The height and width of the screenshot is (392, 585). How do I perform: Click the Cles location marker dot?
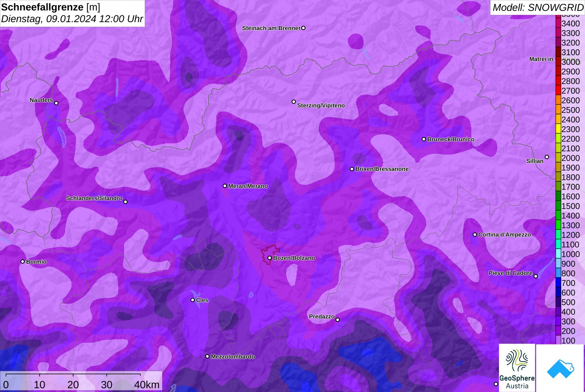tap(193, 300)
